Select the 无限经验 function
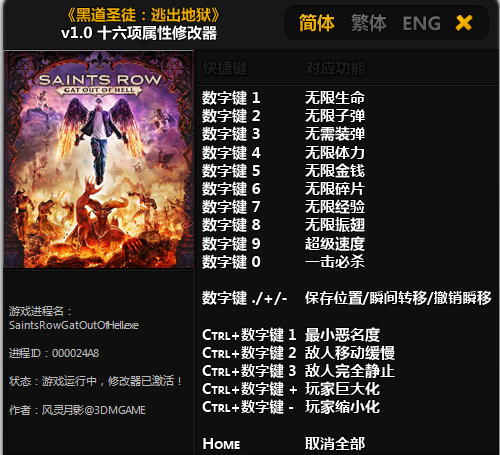Viewport: 500px width, 455px height. 335,207
